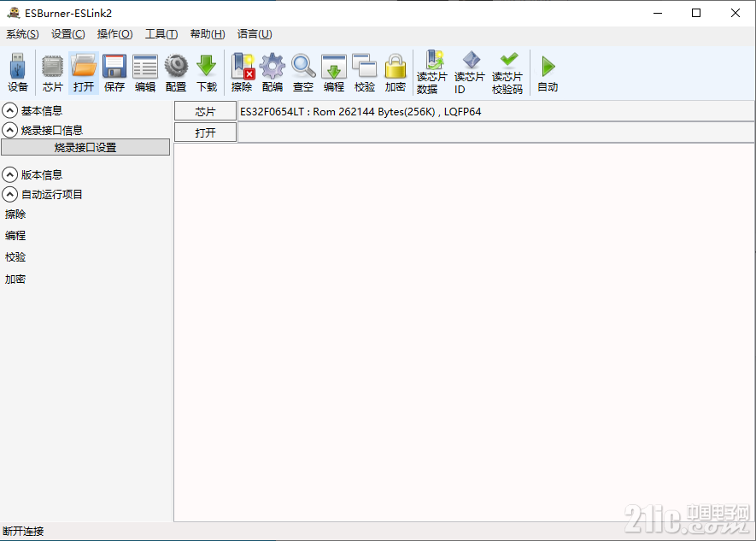Open a file with the 打开 folder icon
Viewport: 756px width, 541px height.
84,73
